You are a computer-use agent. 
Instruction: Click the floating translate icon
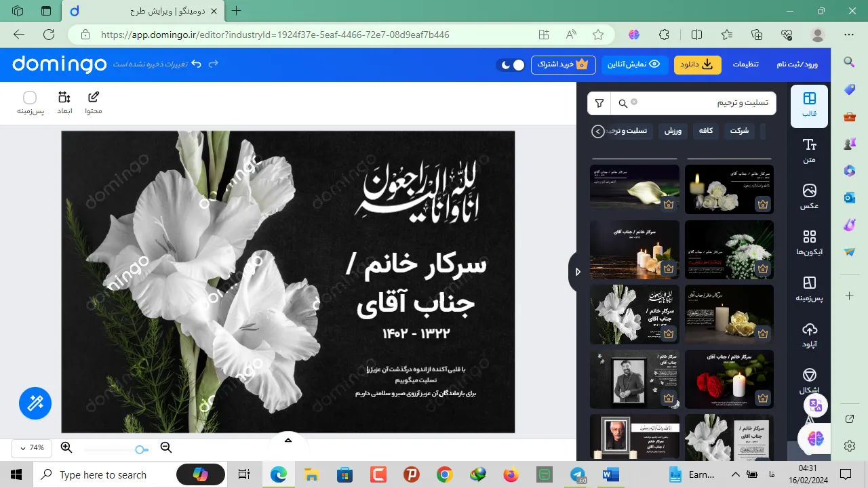(x=816, y=405)
